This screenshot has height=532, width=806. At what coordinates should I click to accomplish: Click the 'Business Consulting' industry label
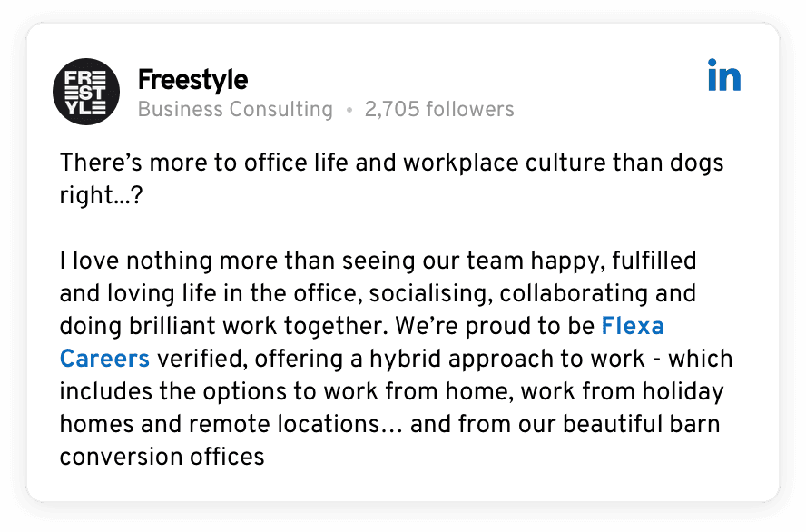(235, 110)
